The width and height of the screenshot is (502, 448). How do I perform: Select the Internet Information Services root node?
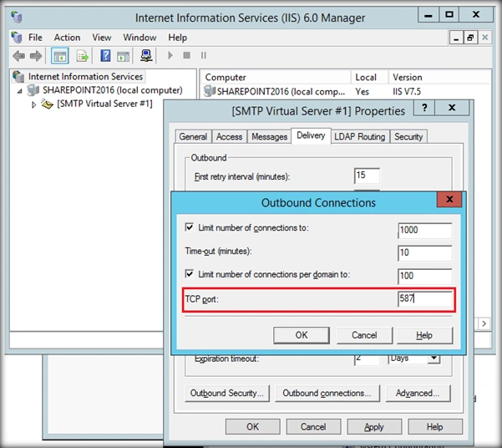coord(85,77)
